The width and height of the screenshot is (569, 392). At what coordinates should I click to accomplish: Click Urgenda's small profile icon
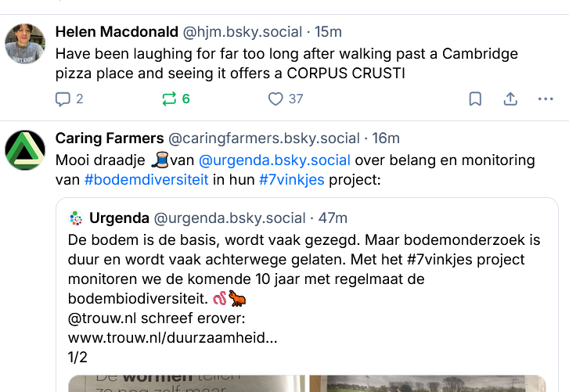[x=76, y=218]
